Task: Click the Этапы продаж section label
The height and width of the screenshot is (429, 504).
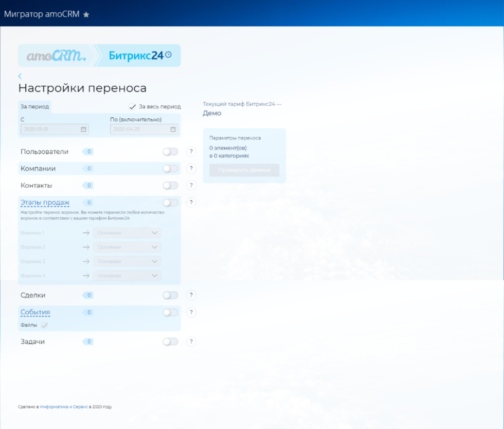Action: coord(45,203)
